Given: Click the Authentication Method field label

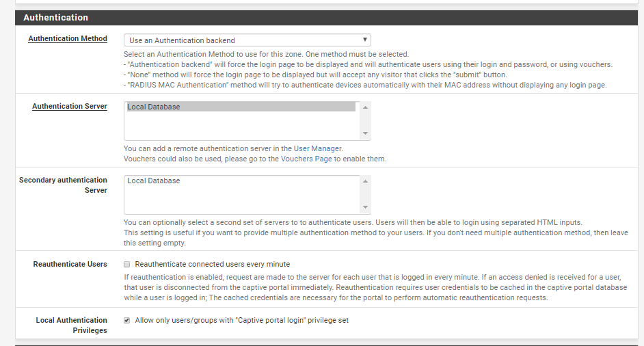Looking at the screenshot, I should click(x=68, y=38).
